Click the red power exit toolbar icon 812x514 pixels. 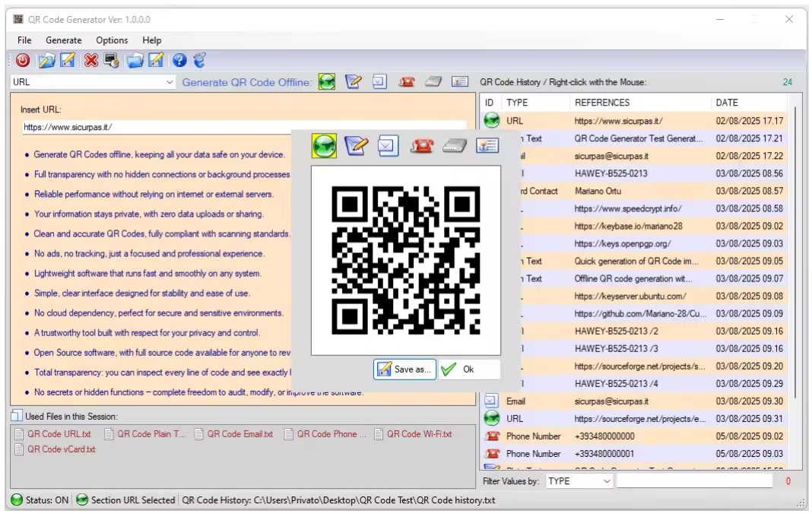click(x=22, y=61)
